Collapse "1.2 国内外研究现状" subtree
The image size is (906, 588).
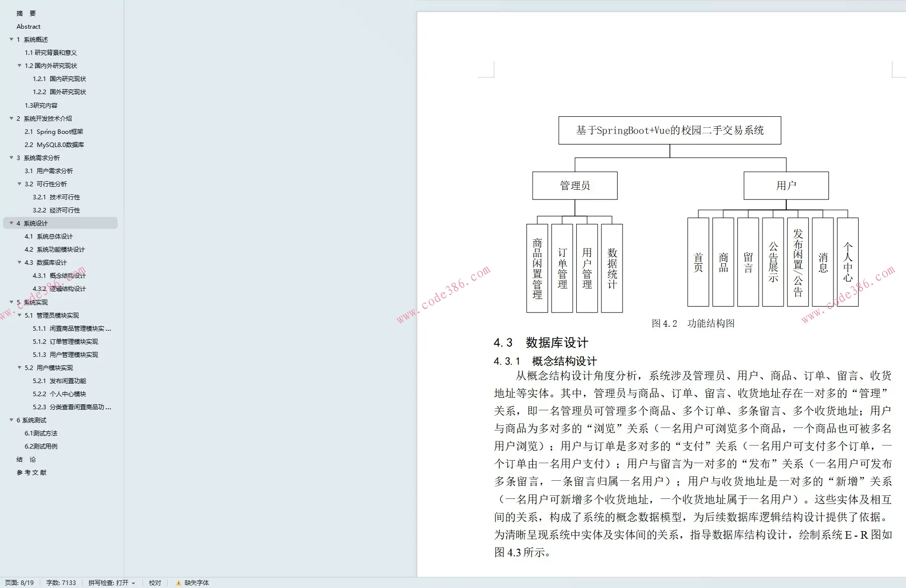(19, 65)
